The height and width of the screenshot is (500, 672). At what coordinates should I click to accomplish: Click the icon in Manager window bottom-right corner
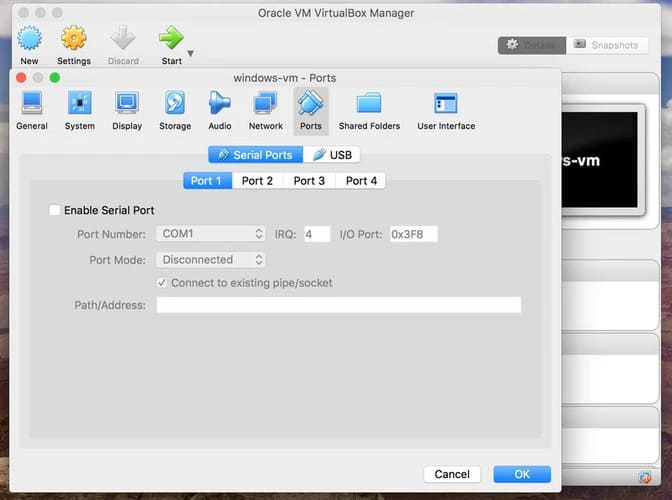coord(644,476)
